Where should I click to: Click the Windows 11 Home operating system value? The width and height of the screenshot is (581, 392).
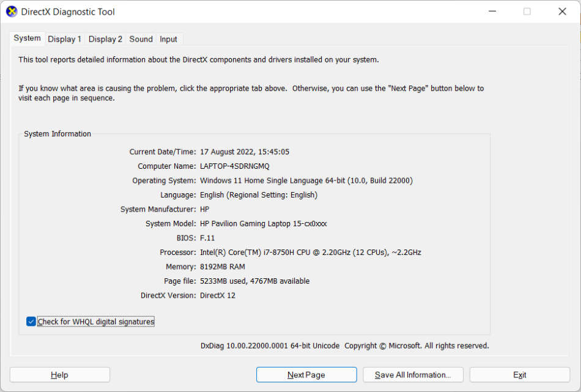[x=306, y=181]
